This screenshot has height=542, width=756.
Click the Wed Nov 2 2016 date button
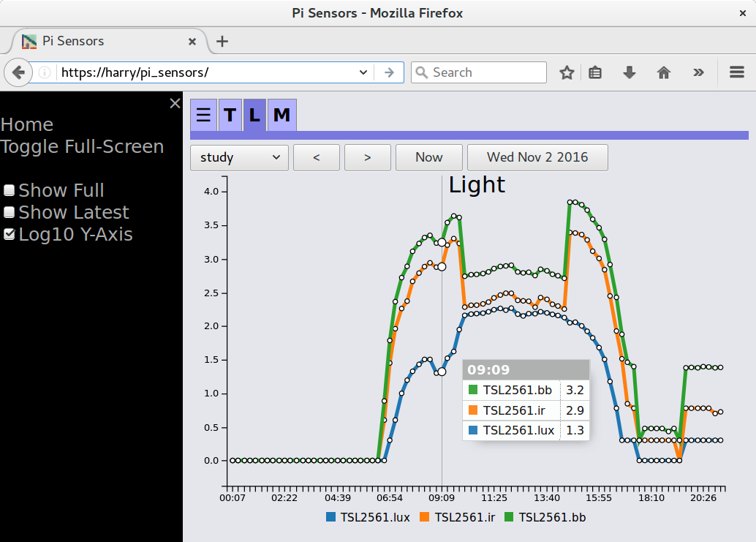pyautogui.click(x=537, y=158)
